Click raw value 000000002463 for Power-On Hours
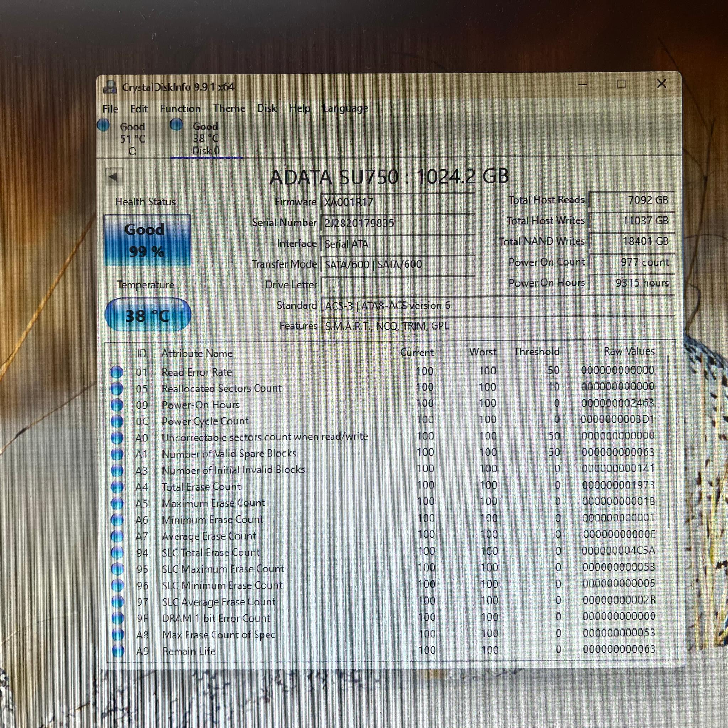Screen dimensions: 728x728 point(617,403)
